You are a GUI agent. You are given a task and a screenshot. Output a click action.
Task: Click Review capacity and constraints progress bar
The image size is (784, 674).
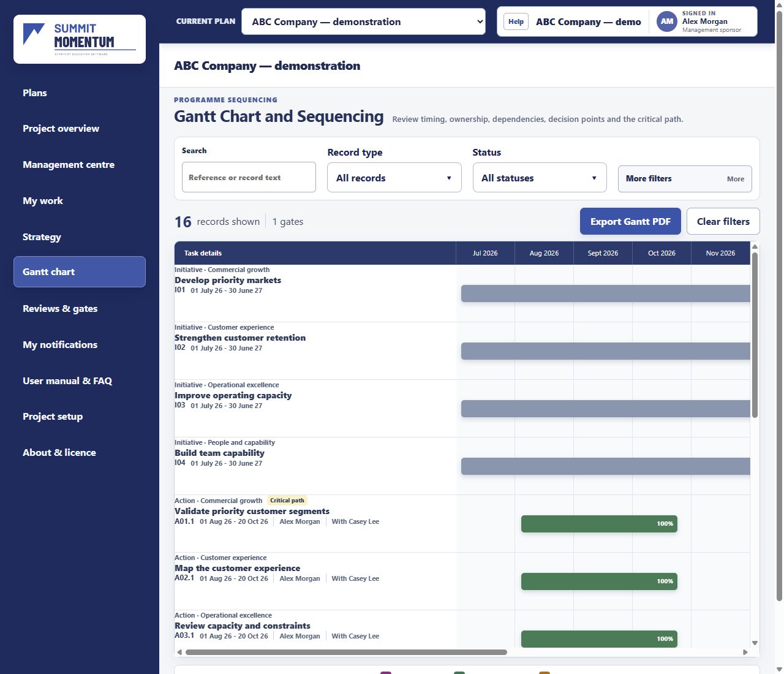point(599,639)
